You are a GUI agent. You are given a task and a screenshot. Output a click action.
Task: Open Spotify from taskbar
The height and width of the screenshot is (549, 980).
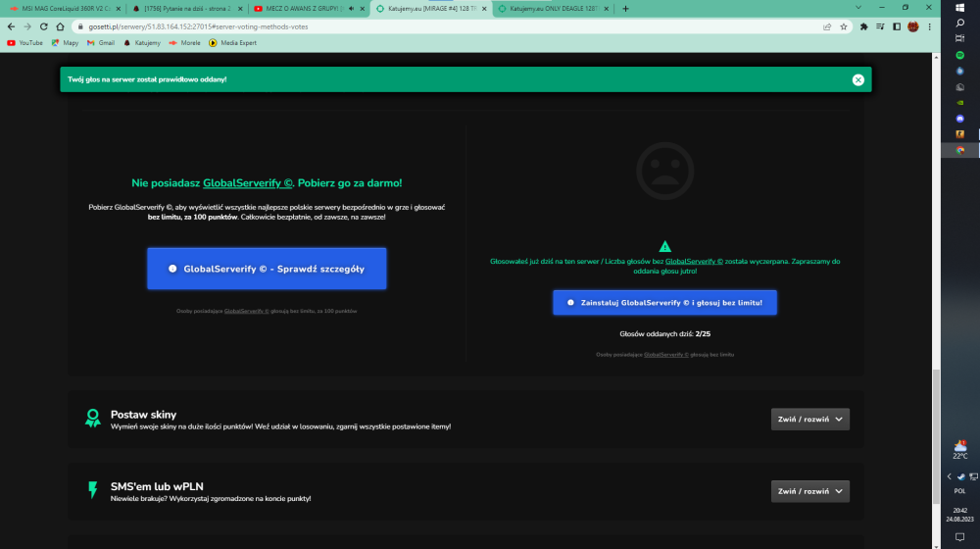coord(960,55)
